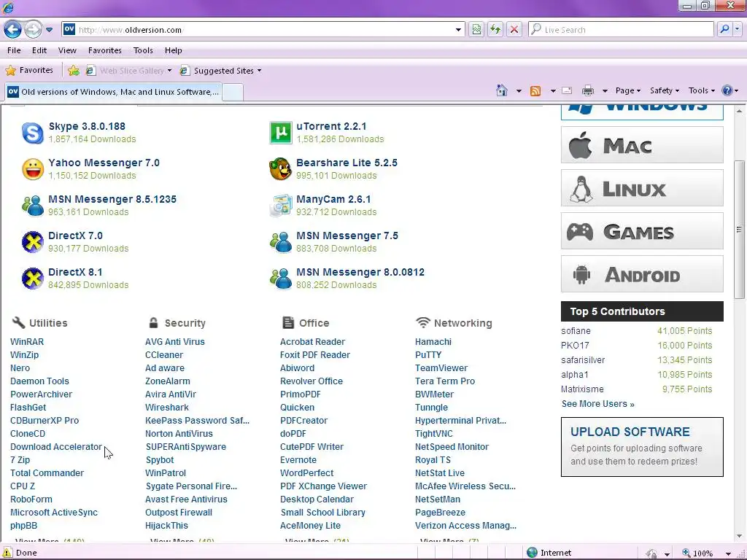Click the Read Mail icon

pyautogui.click(x=567, y=90)
